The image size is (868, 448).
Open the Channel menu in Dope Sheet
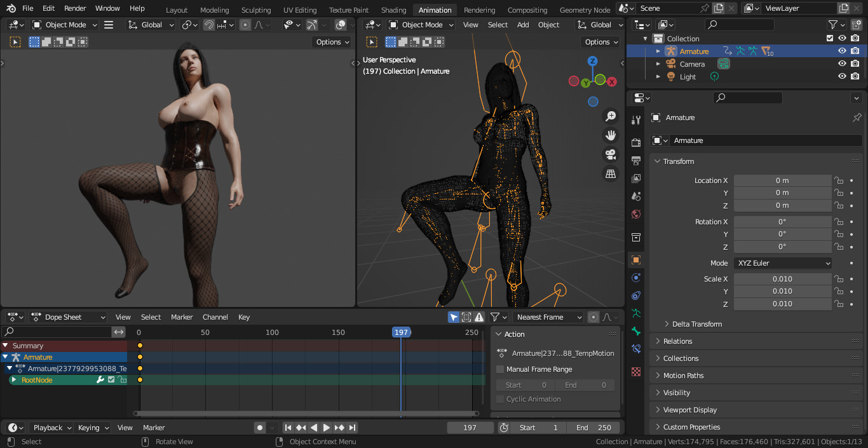[215, 317]
